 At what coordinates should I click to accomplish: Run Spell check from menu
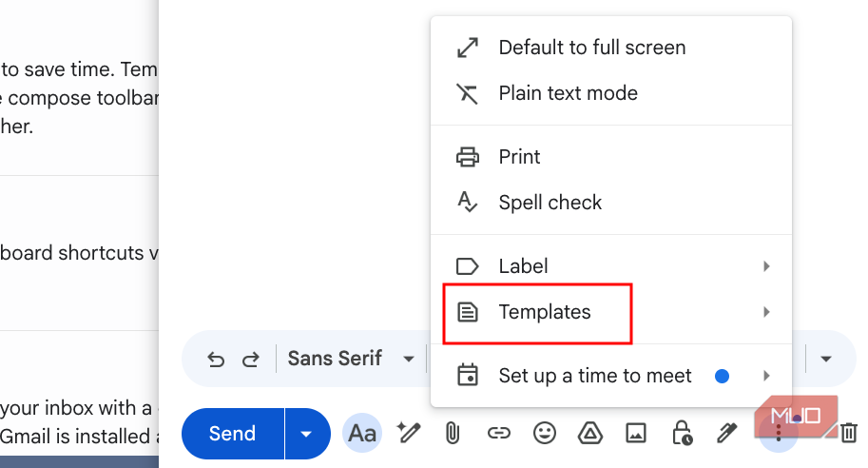(611, 203)
